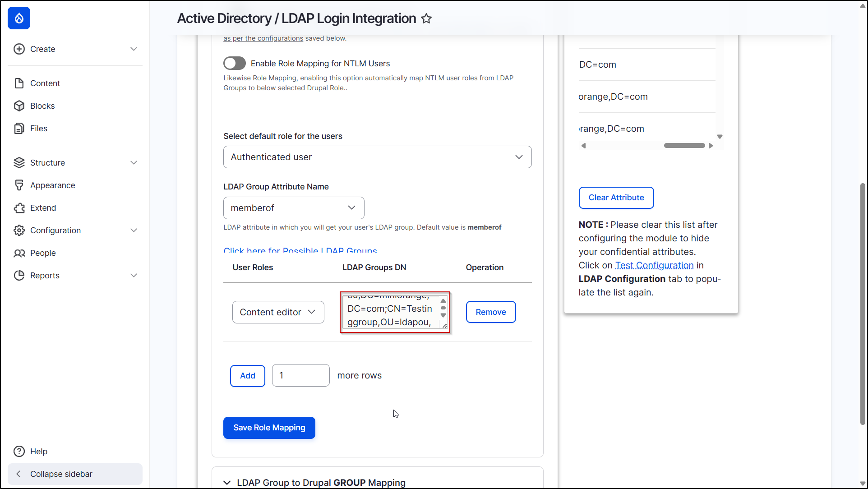Image resolution: width=868 pixels, height=489 pixels.
Task: Open the Test Configuration link
Action: point(654,265)
